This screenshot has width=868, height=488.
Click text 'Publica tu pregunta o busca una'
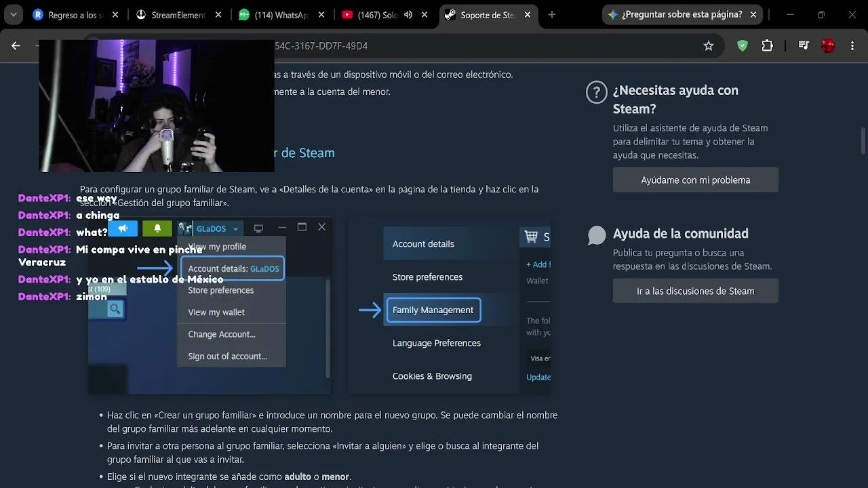tap(679, 252)
